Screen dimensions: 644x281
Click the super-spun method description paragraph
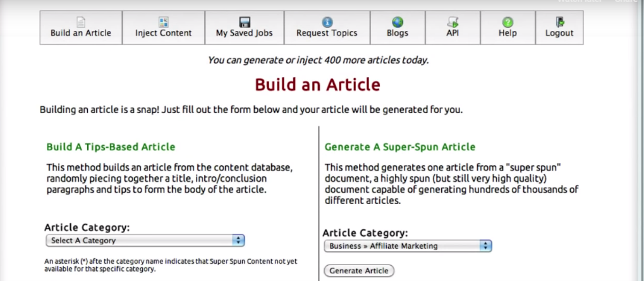tap(452, 184)
